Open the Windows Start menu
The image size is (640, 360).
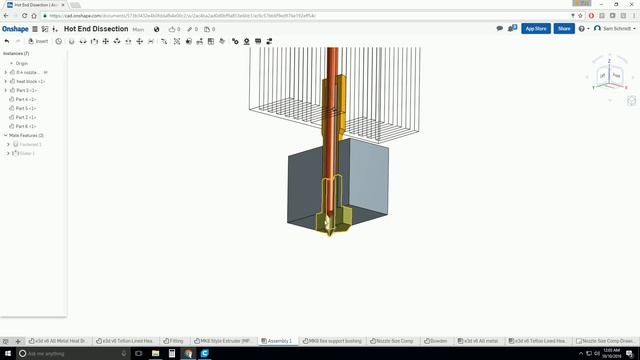click(8, 353)
